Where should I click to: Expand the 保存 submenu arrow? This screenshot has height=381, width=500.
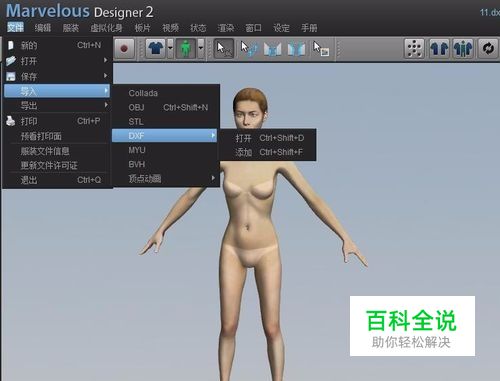106,76
